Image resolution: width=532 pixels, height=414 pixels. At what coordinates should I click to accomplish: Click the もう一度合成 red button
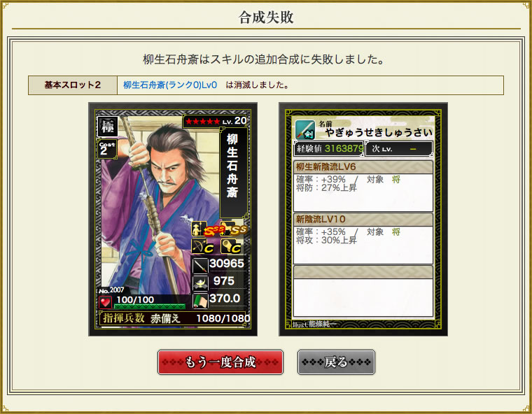point(220,362)
